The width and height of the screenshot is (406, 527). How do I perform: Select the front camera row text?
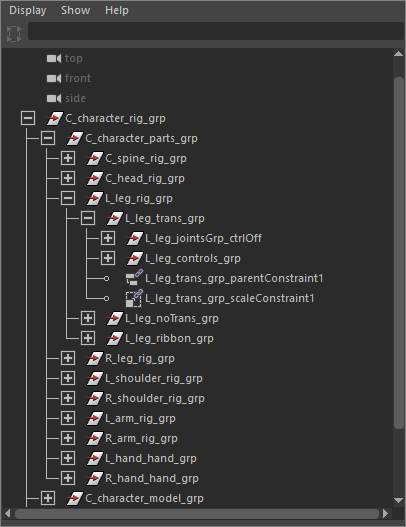78,78
